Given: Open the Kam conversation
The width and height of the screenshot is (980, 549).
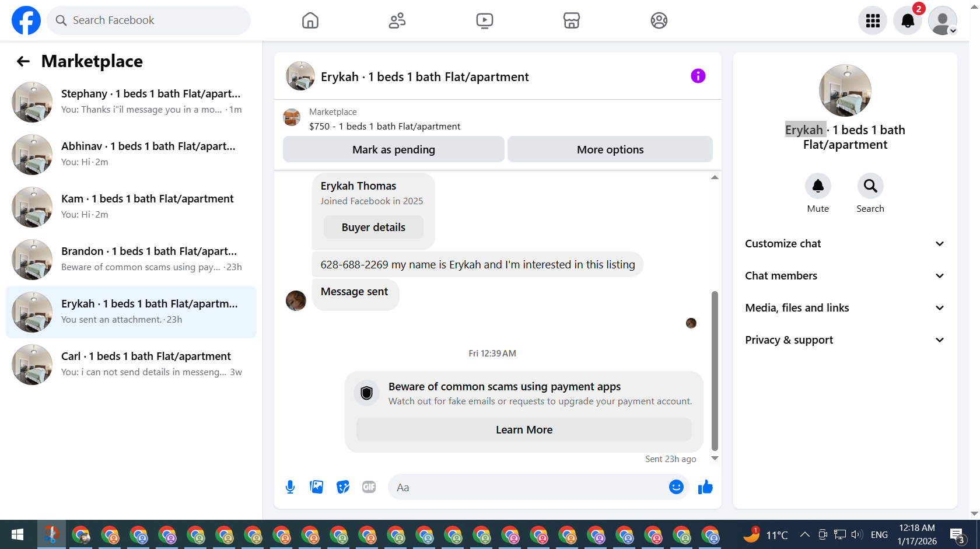Looking at the screenshot, I should pyautogui.click(x=131, y=207).
